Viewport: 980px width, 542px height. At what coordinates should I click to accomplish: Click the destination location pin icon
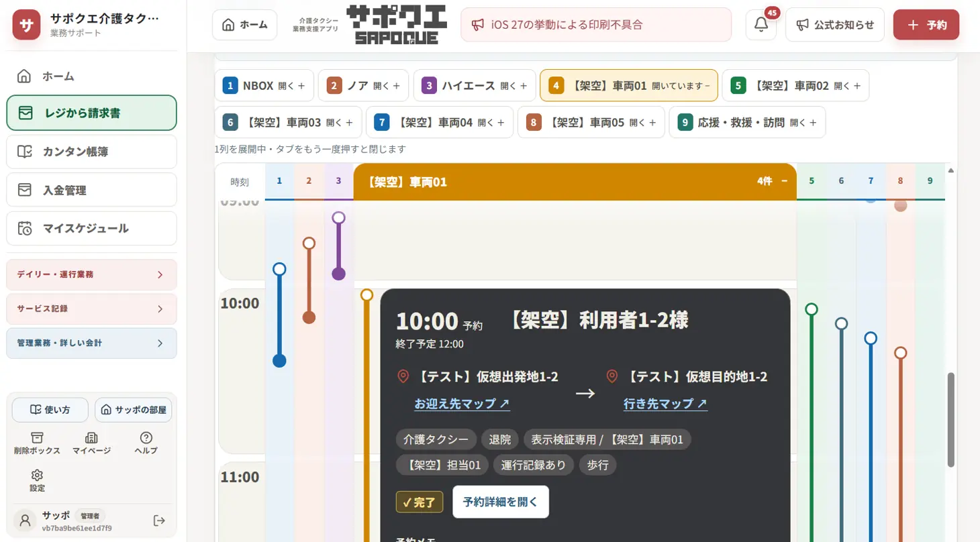click(x=612, y=376)
